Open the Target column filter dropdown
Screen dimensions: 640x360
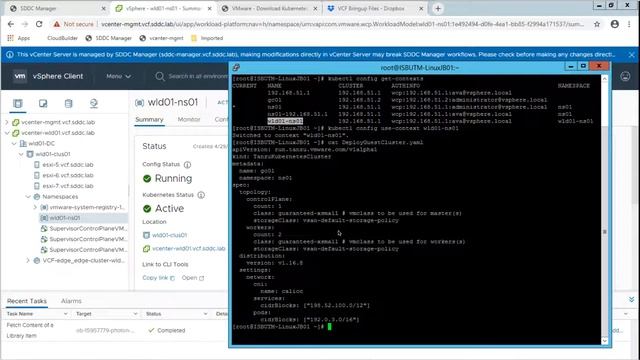click(x=135, y=314)
